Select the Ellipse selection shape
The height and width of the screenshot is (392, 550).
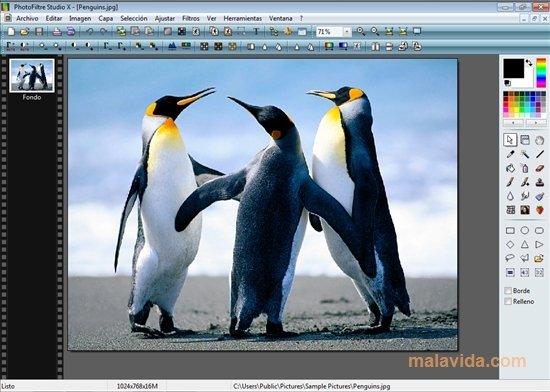[525, 230]
